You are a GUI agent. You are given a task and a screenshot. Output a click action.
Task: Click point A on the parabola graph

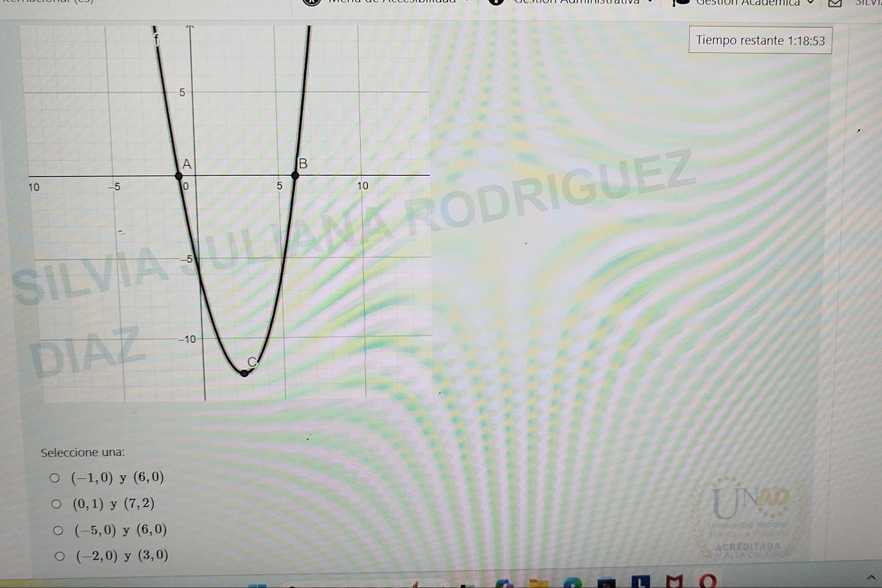[x=178, y=176]
